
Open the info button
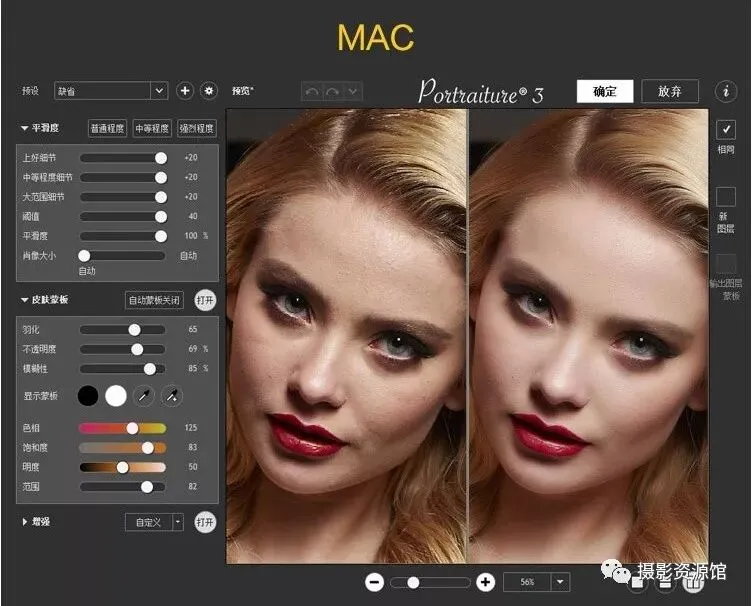[x=726, y=91]
